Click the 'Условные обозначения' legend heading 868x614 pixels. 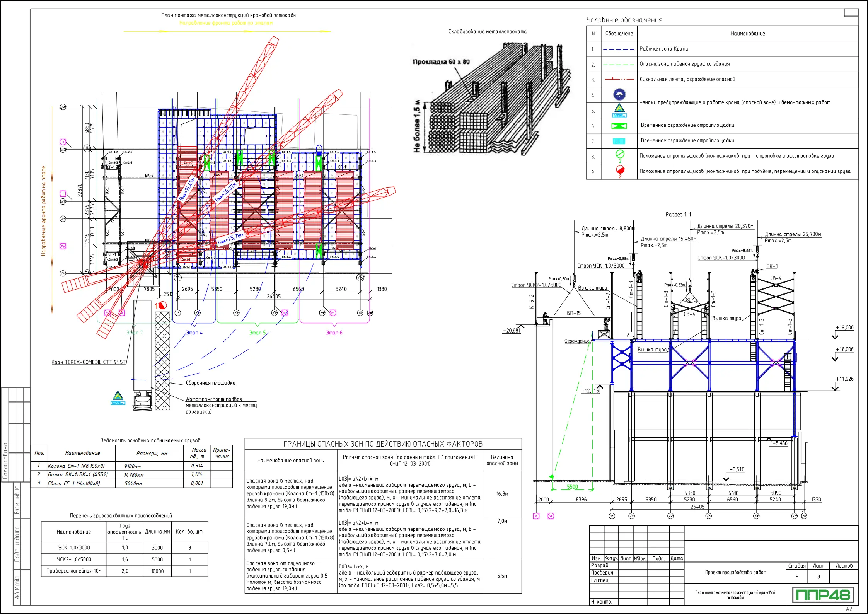click(x=624, y=20)
